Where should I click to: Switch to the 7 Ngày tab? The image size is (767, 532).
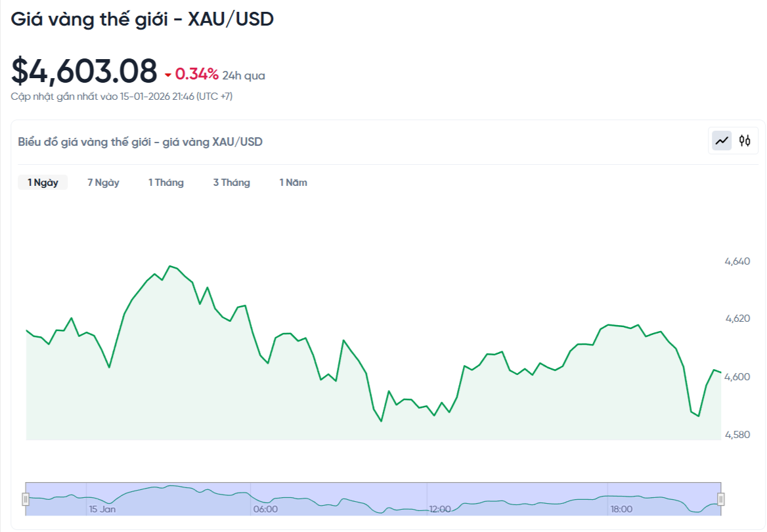coord(103,182)
